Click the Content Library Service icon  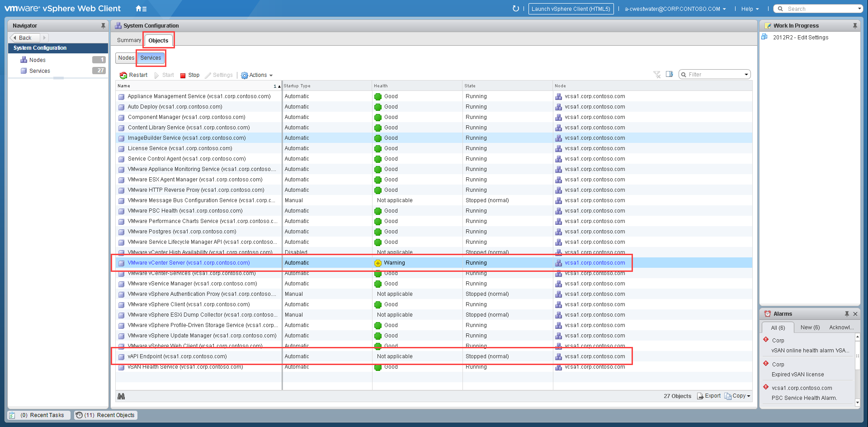click(122, 128)
